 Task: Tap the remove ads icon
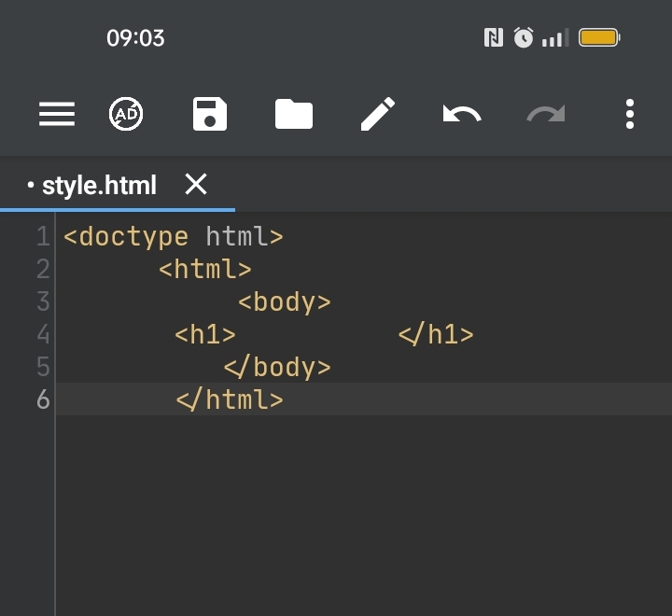[x=126, y=115]
